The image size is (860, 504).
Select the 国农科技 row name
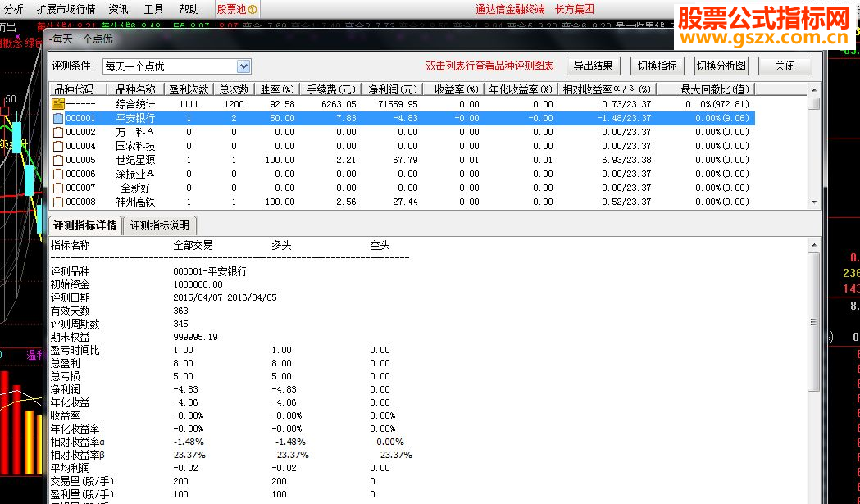135,146
